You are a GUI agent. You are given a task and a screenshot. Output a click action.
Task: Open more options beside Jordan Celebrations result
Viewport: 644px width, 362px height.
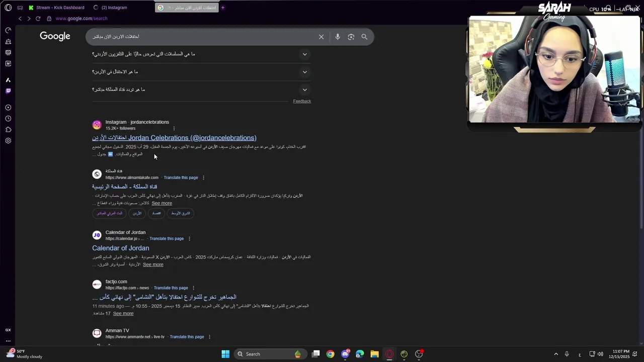(x=174, y=128)
